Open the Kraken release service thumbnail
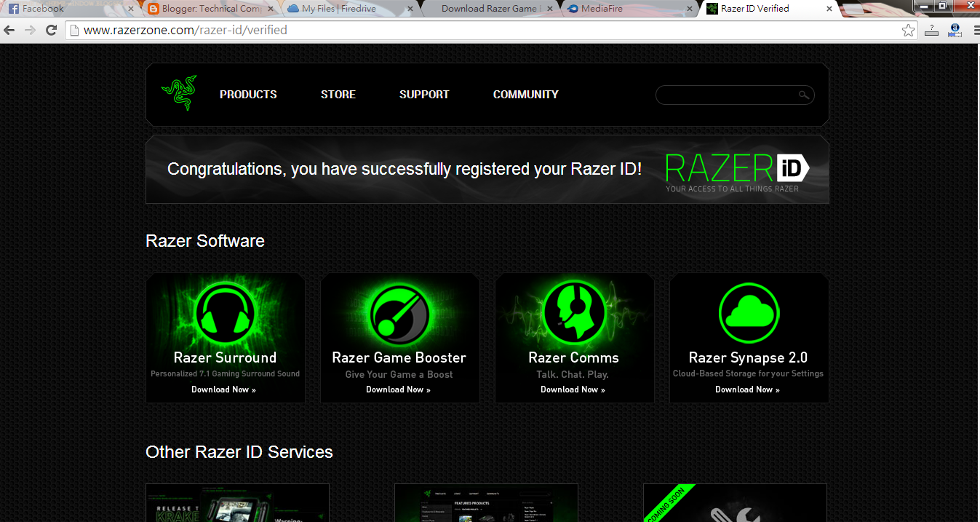The image size is (980, 522). (x=237, y=502)
